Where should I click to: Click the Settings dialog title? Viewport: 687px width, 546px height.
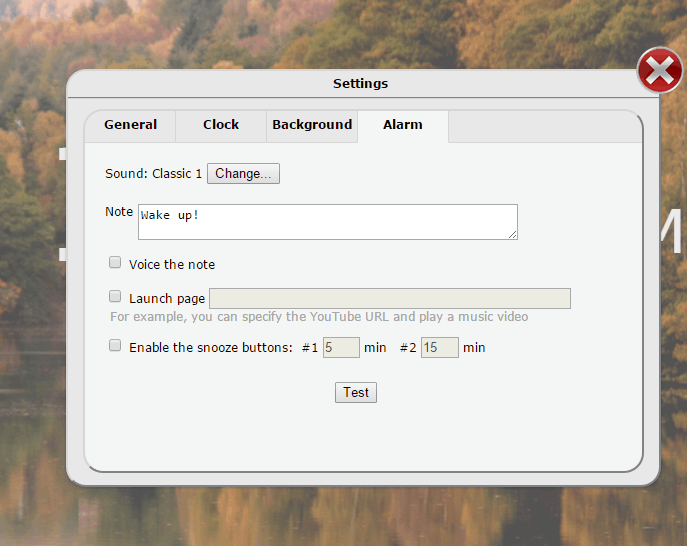pos(361,83)
